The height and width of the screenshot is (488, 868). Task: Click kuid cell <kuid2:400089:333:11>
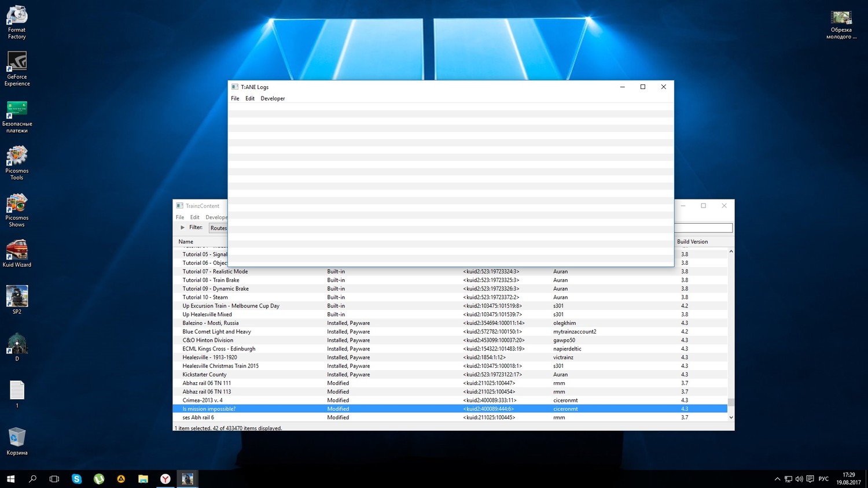pos(490,400)
